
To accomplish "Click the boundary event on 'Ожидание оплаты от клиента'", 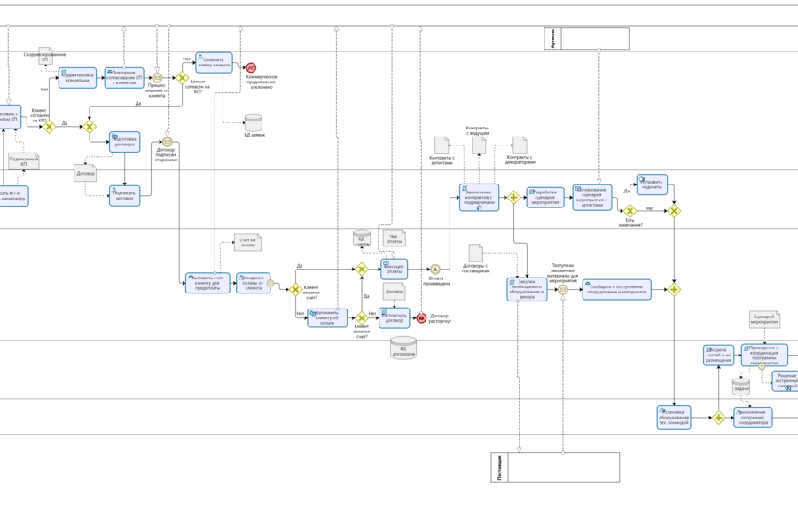I will click(x=270, y=283).
